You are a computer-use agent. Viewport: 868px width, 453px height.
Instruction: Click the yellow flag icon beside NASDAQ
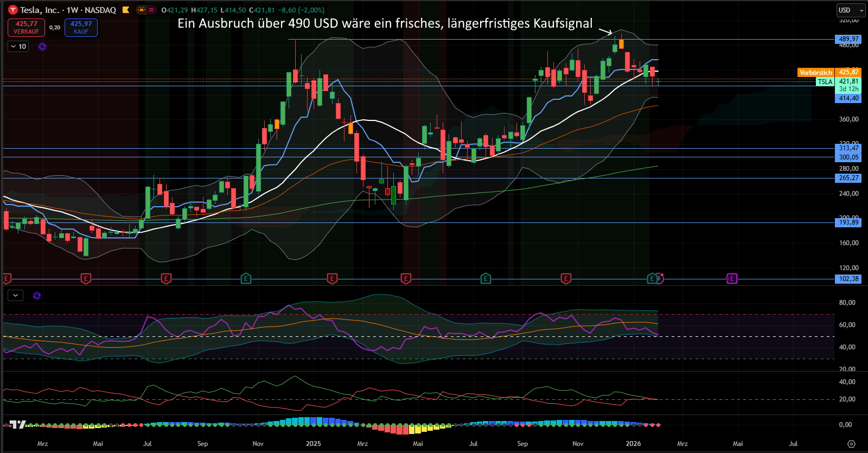pyautogui.click(x=126, y=10)
